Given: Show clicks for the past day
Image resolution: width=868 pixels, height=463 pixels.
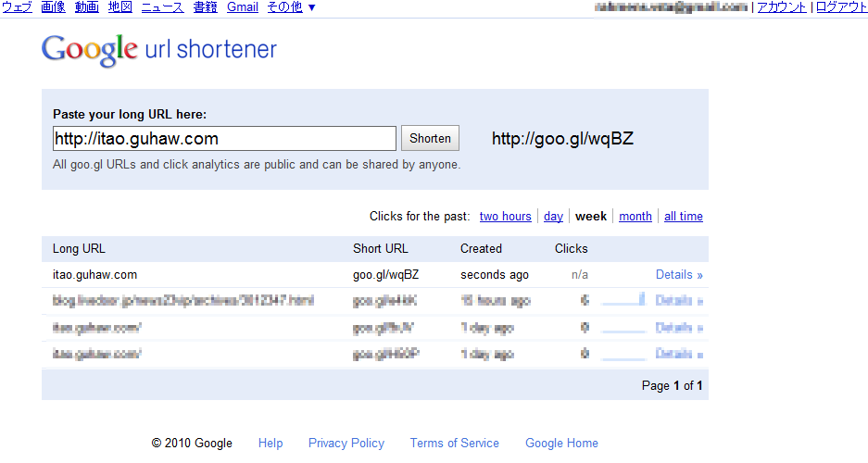Looking at the screenshot, I should pos(553,217).
